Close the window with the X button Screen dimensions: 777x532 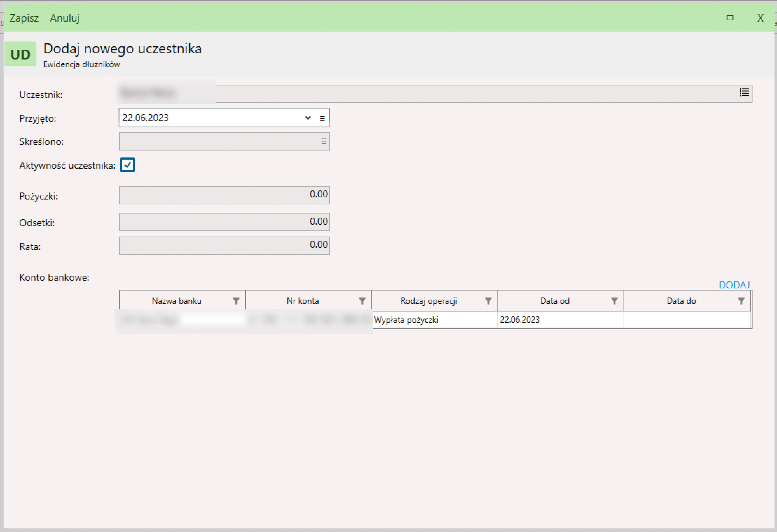(760, 18)
